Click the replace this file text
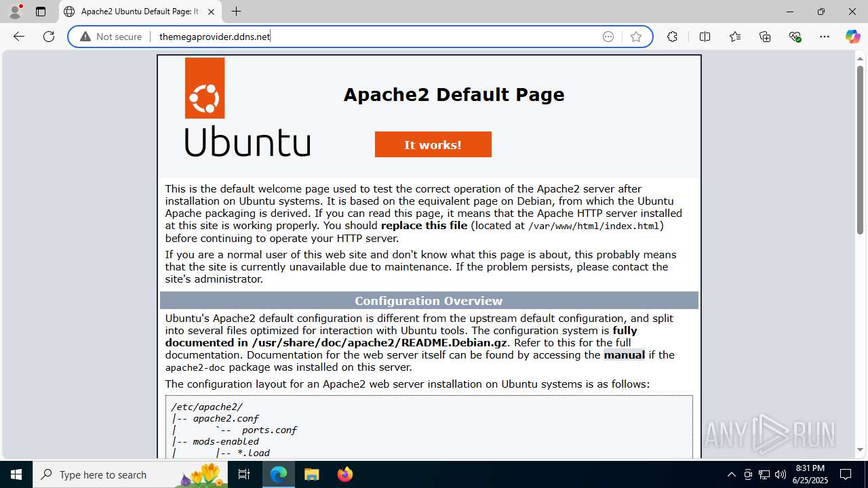 click(x=425, y=225)
